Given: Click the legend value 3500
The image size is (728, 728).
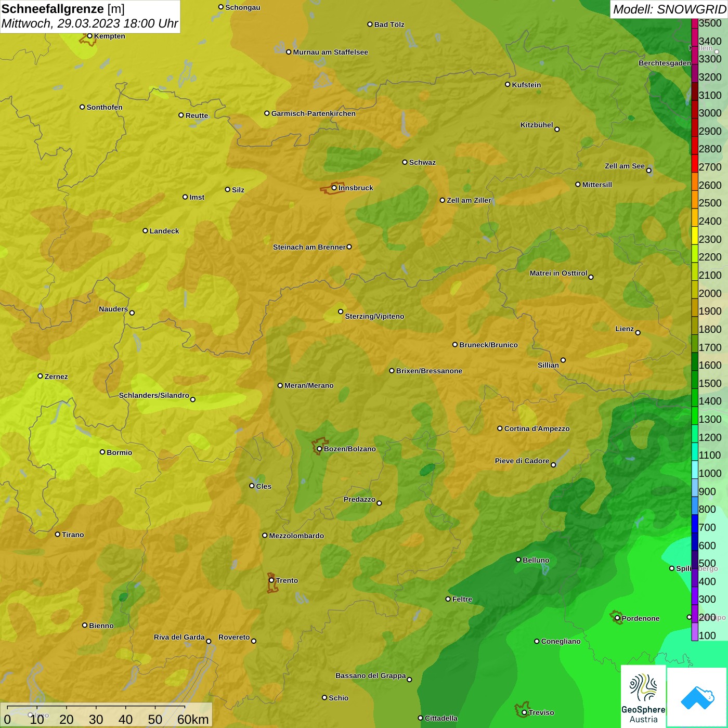Looking at the screenshot, I should (x=710, y=23).
